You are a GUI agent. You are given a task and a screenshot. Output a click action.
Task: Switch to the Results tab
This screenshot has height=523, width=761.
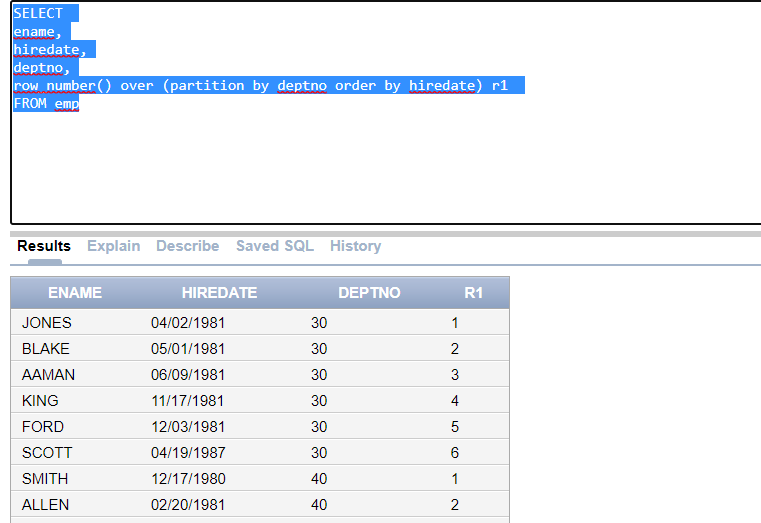tap(44, 246)
